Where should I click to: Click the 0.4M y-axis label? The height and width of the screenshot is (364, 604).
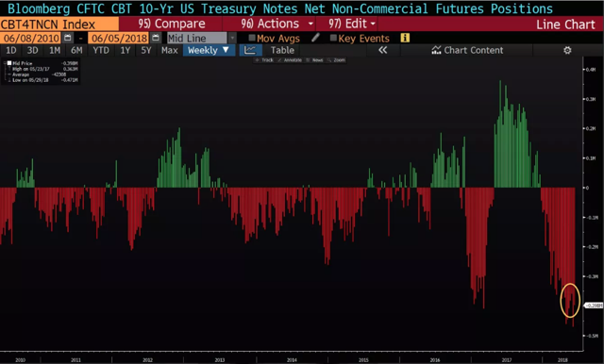pyautogui.click(x=591, y=70)
